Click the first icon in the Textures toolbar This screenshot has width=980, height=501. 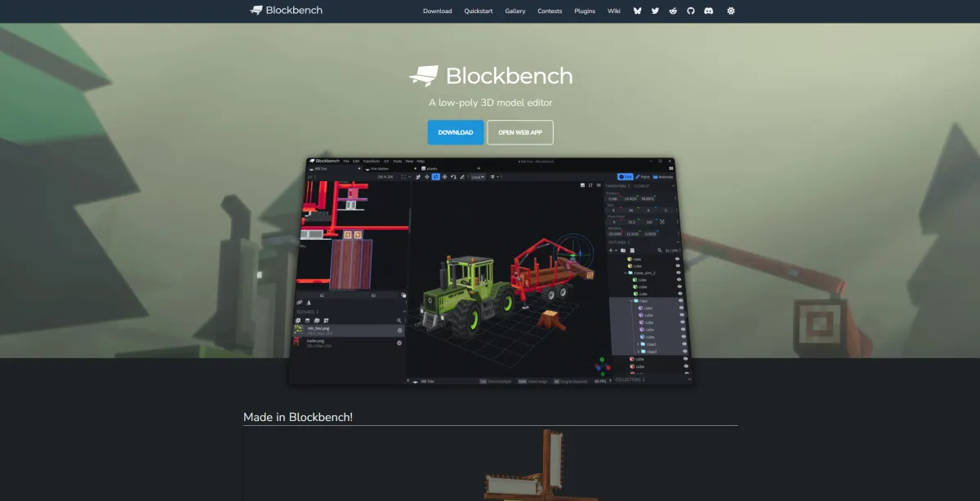click(298, 321)
